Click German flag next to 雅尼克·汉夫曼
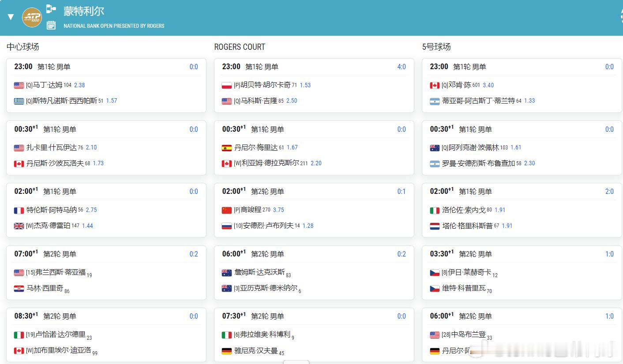The height and width of the screenshot is (364, 623). point(227,352)
